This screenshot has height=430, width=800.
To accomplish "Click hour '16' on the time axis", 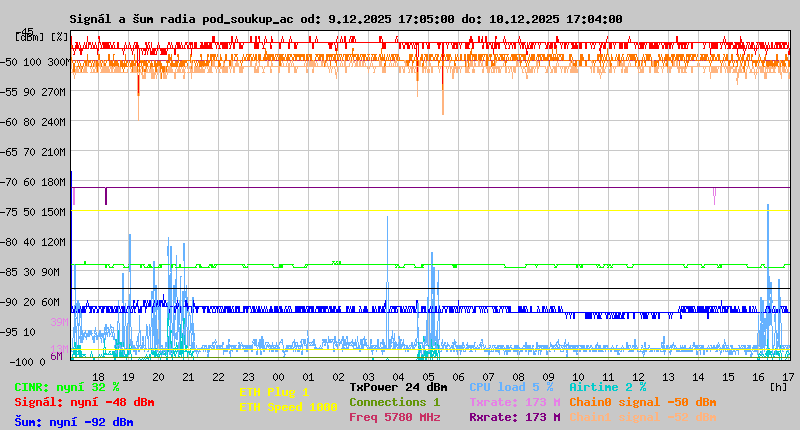I will [x=758, y=377].
